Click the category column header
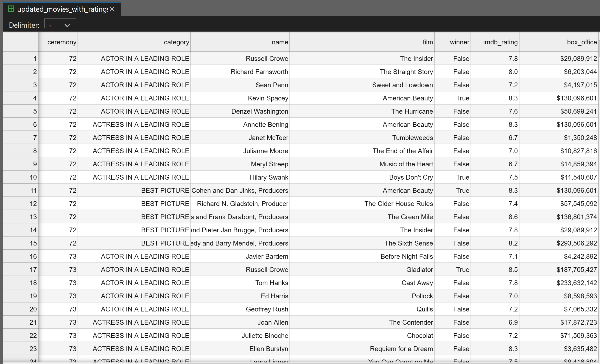 coord(134,42)
